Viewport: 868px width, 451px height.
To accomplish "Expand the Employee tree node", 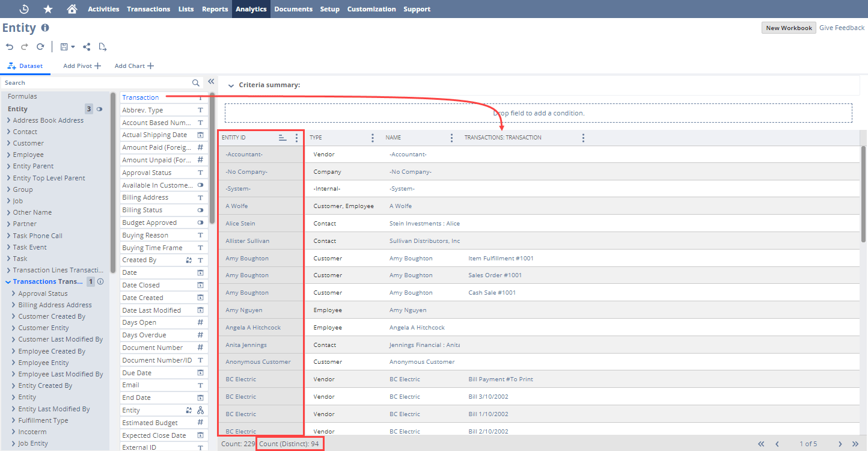I will point(8,155).
